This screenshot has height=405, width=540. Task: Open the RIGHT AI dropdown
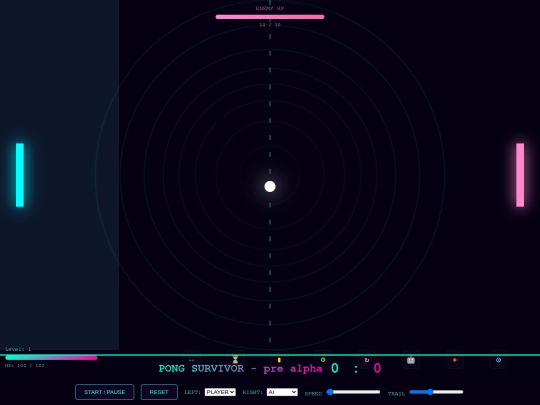[x=282, y=392]
